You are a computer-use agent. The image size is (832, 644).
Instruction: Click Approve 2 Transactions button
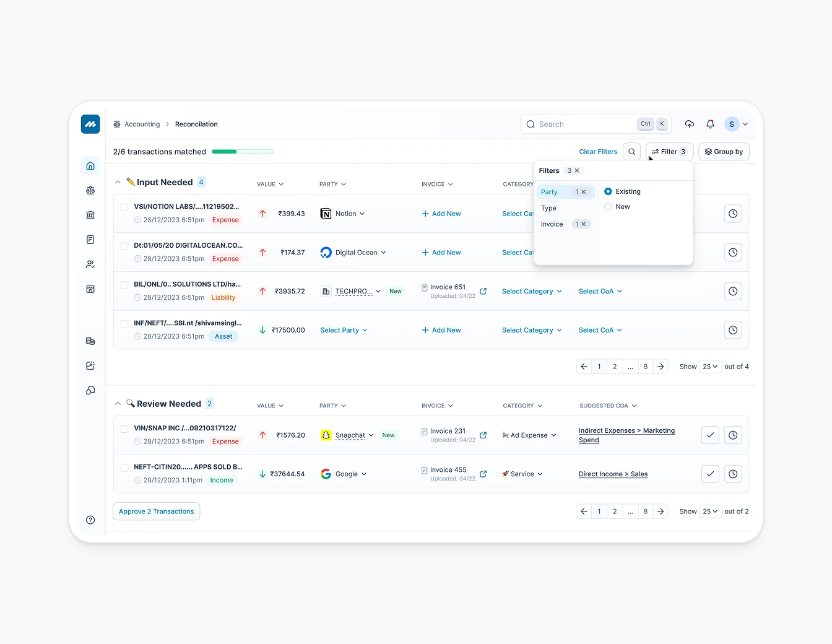156,511
